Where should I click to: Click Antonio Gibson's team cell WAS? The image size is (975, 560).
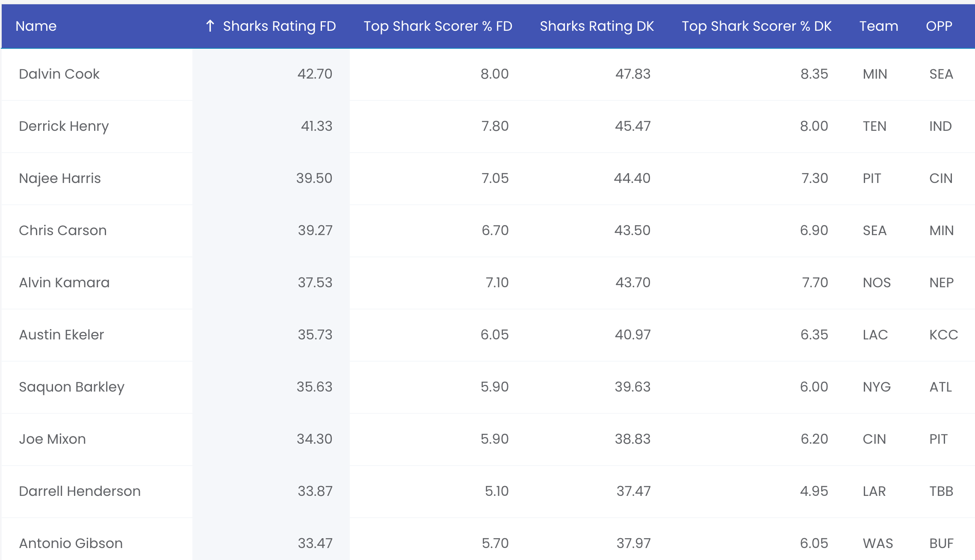pos(878,543)
